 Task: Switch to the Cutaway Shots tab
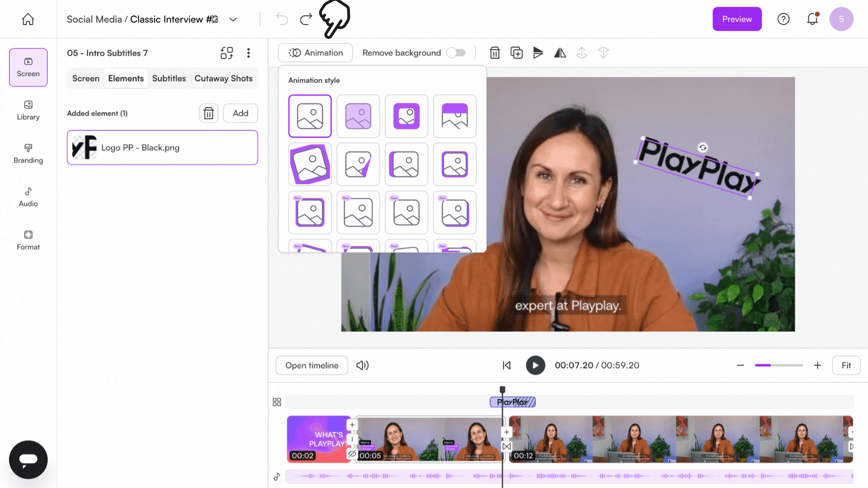coord(223,78)
